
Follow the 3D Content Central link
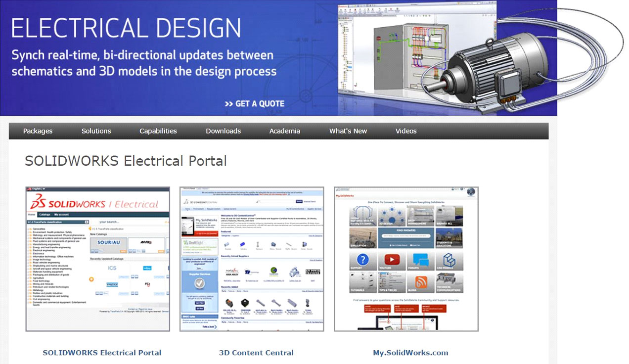click(256, 353)
